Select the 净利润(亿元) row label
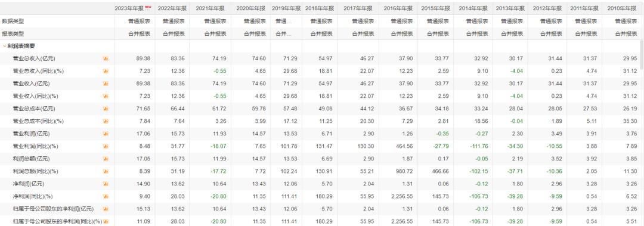Viewport: 644px width, 226px height. coord(29,184)
